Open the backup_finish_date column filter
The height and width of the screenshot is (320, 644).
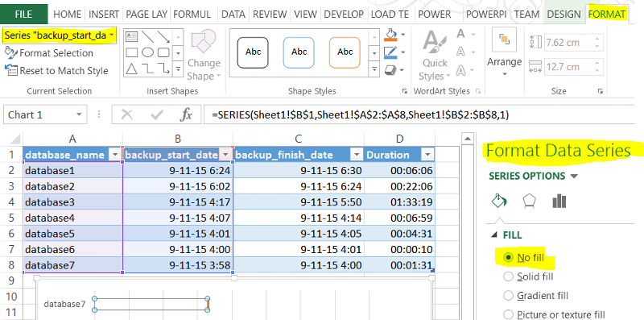point(356,155)
